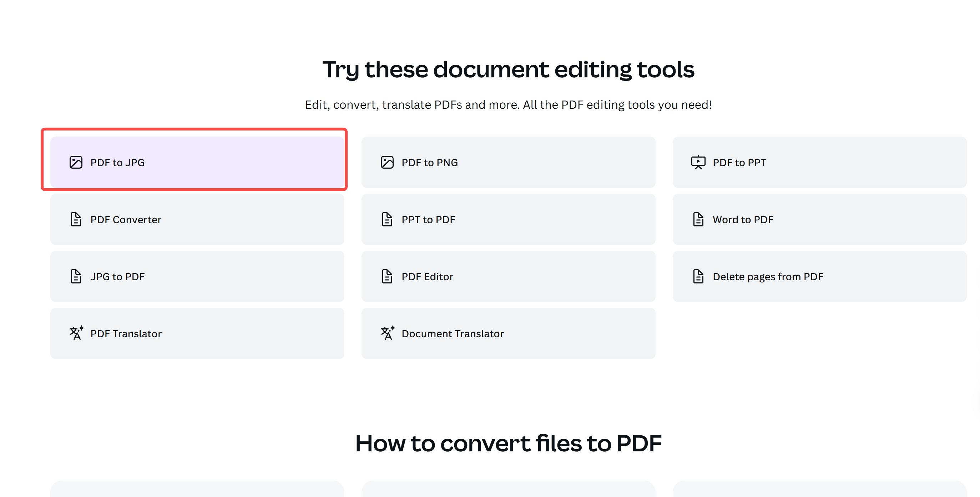
Task: Open the PDF Translator tool
Action: click(197, 333)
